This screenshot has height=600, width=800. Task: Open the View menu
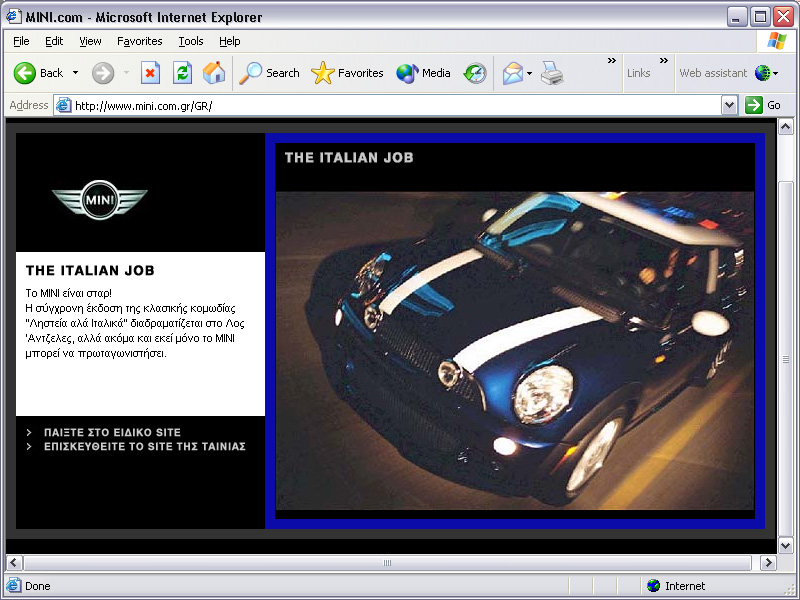tap(90, 41)
